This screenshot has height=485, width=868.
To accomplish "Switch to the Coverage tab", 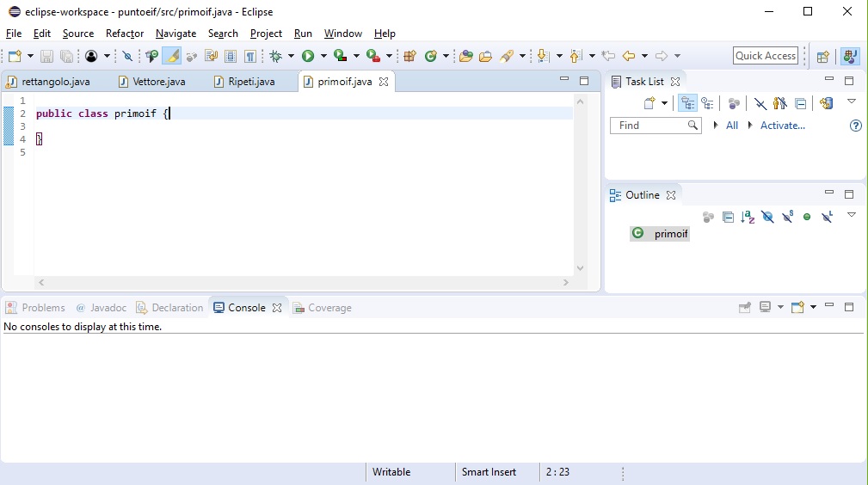I will pos(323,308).
